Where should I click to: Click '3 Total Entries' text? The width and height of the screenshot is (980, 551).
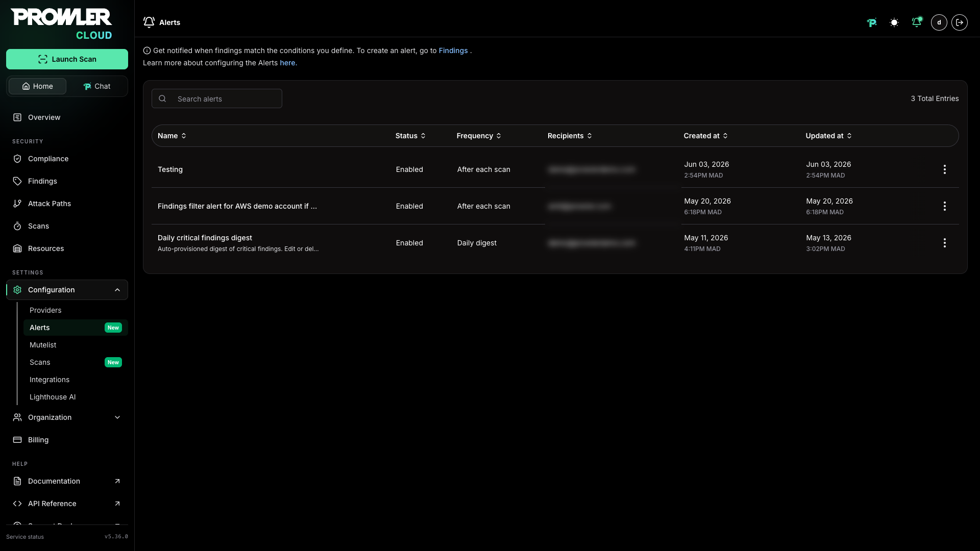point(935,98)
